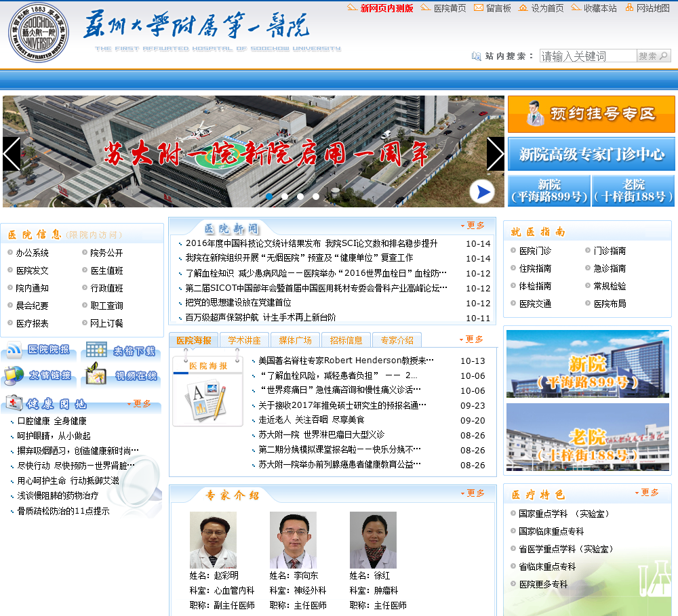Click the 视频在线 icon button
678x616 pixels.
(x=121, y=375)
